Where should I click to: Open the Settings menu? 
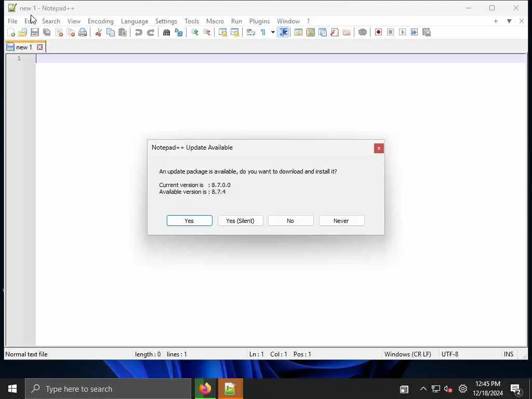(166, 21)
